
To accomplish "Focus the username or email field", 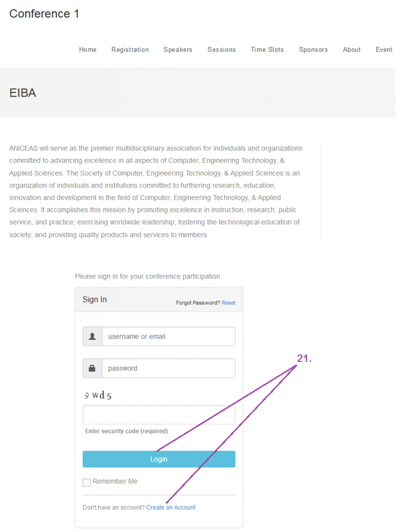I will 169,336.
